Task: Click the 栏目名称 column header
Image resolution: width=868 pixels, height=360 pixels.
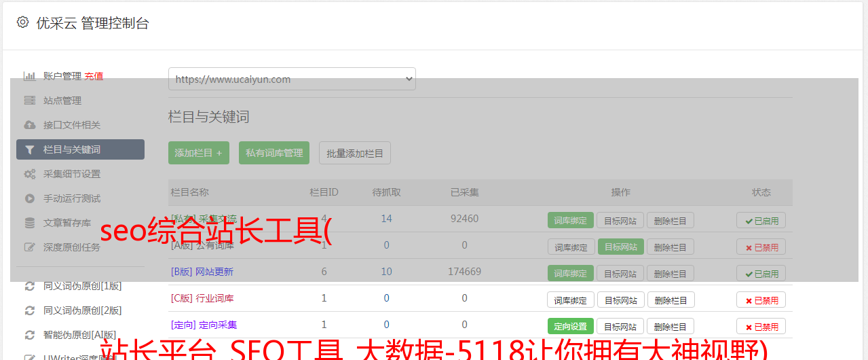Action: pyautogui.click(x=190, y=192)
